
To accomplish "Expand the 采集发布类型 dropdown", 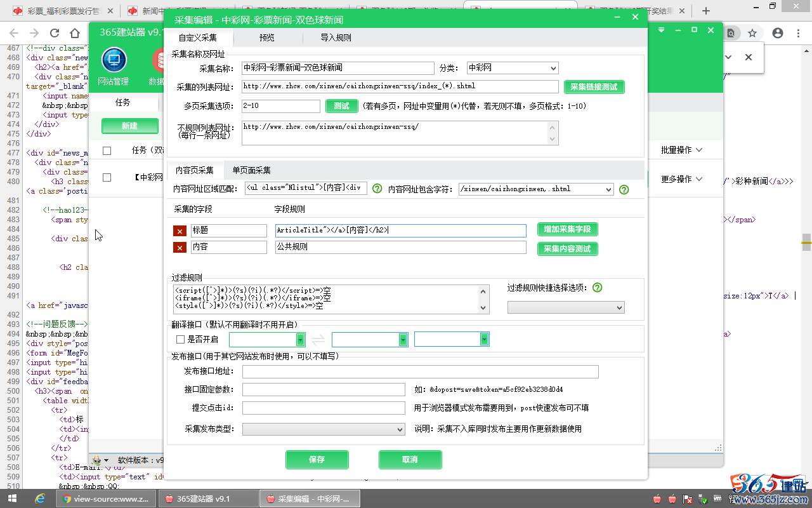I will [324, 429].
